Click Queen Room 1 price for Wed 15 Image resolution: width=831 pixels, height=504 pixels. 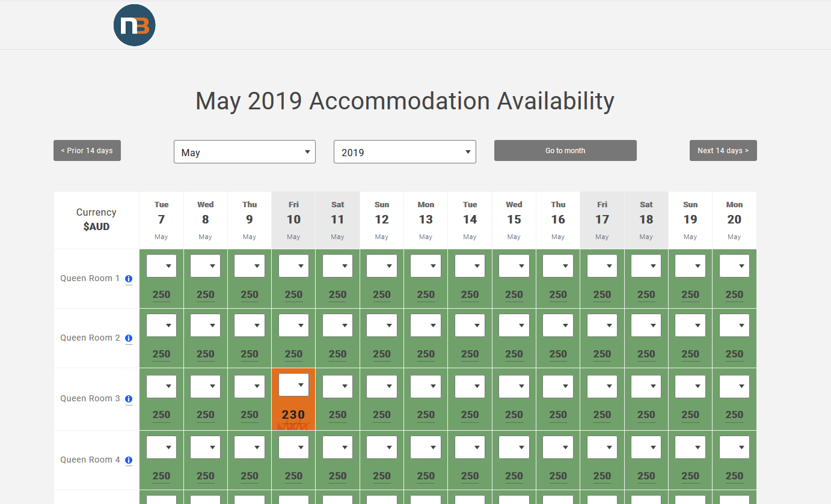pos(514,294)
